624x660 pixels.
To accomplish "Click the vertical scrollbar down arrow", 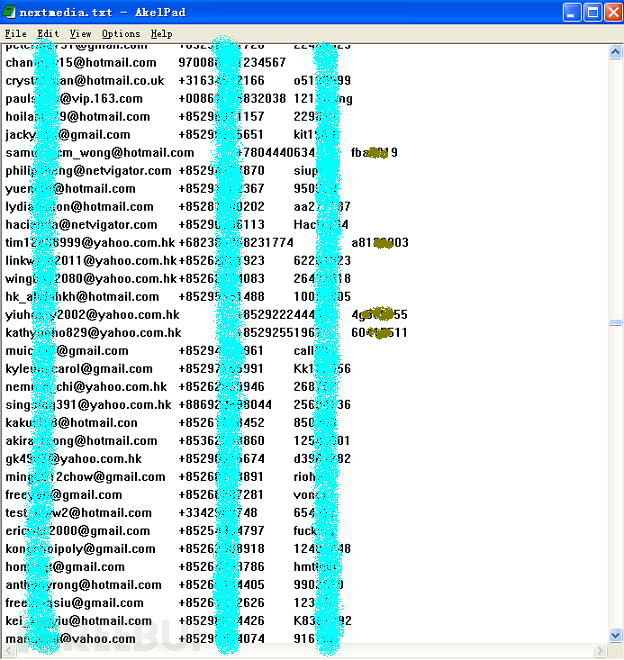I will pos(615,635).
